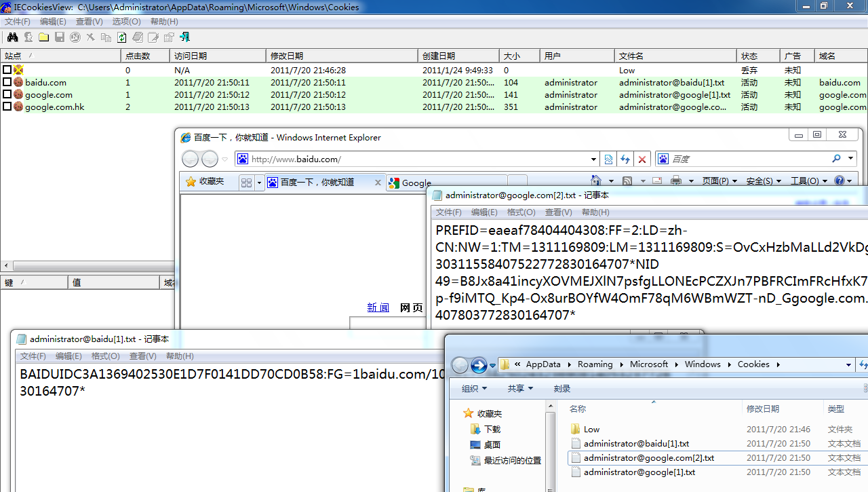Viewport: 868px width, 492px height.
Task: Tick the checkbox of the first blank-site row
Action: tap(7, 70)
